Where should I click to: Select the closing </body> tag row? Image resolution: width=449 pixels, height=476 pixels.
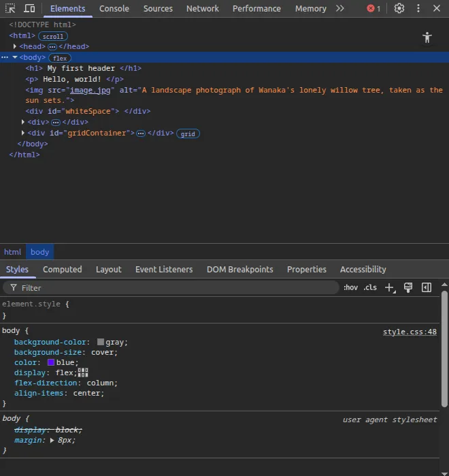[x=33, y=144]
